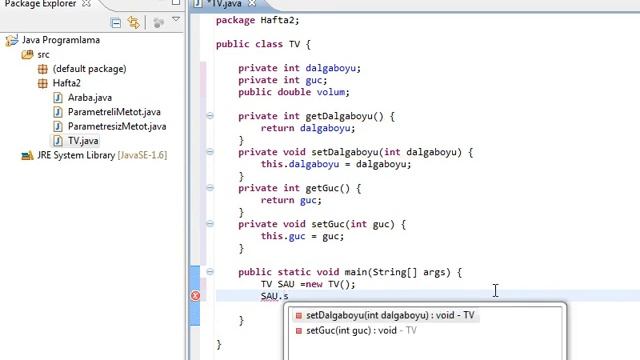The width and height of the screenshot is (640, 360).
Task: Place cursor after 'SAU.s' text
Action: (x=289, y=296)
